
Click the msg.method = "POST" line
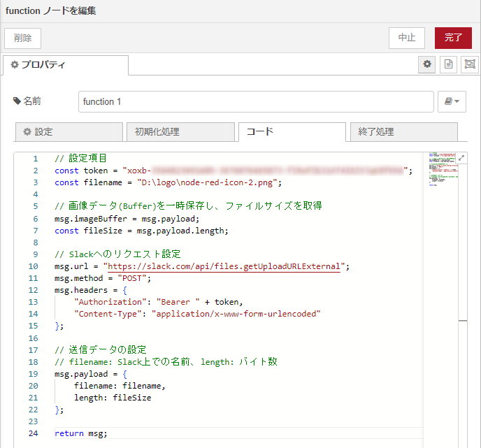[x=103, y=278]
